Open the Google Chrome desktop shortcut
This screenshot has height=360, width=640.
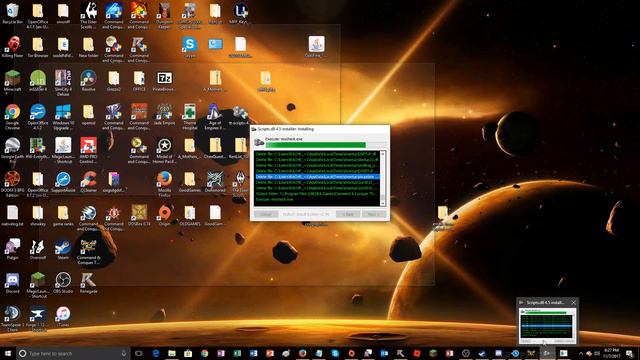12,116
